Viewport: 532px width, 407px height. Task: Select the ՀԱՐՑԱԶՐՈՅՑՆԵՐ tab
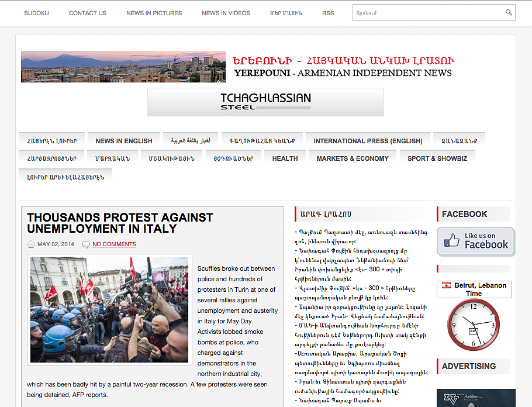pyautogui.click(x=51, y=158)
